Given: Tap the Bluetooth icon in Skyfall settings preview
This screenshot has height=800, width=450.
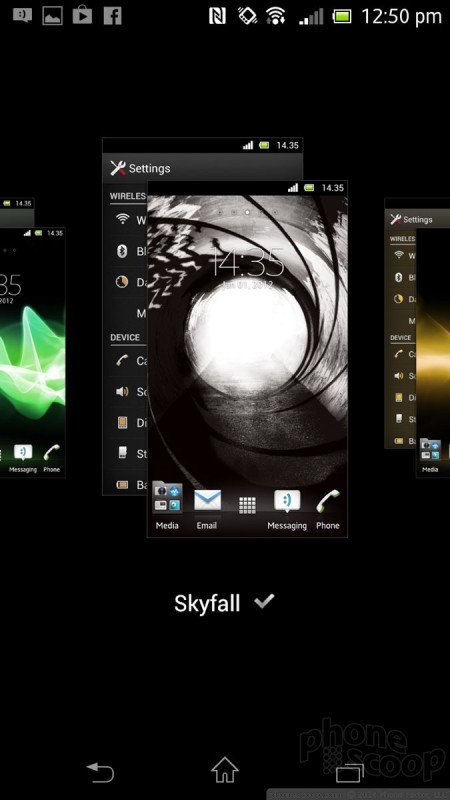Looking at the screenshot, I should click(x=122, y=251).
